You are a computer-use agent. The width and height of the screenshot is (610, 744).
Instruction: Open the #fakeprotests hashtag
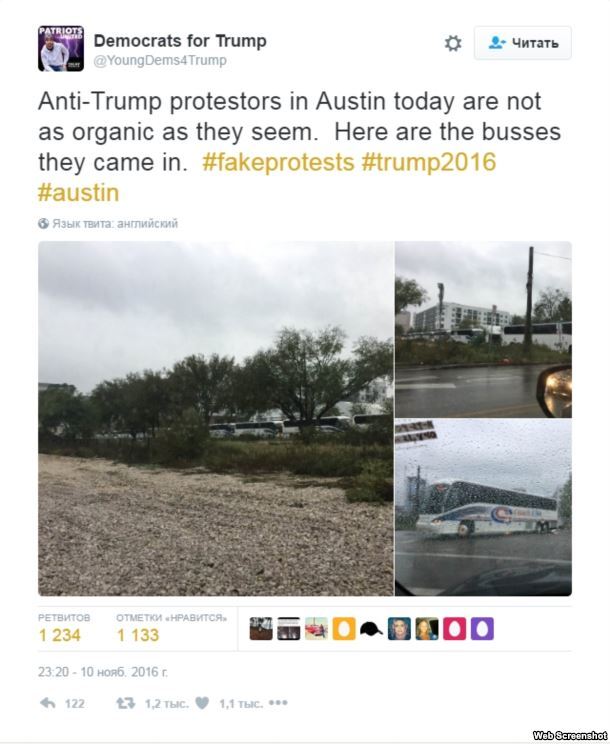click(x=278, y=162)
